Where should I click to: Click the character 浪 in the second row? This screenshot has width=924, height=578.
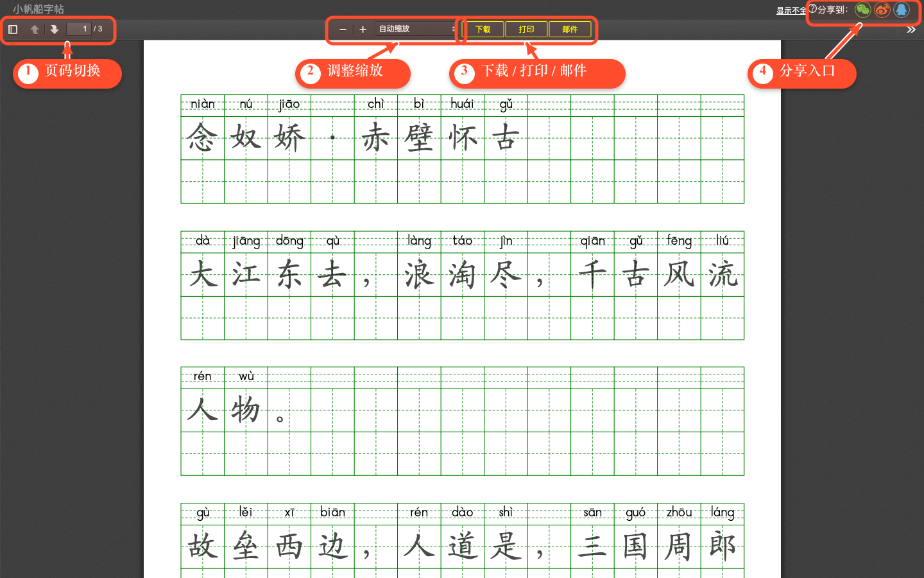tap(419, 274)
